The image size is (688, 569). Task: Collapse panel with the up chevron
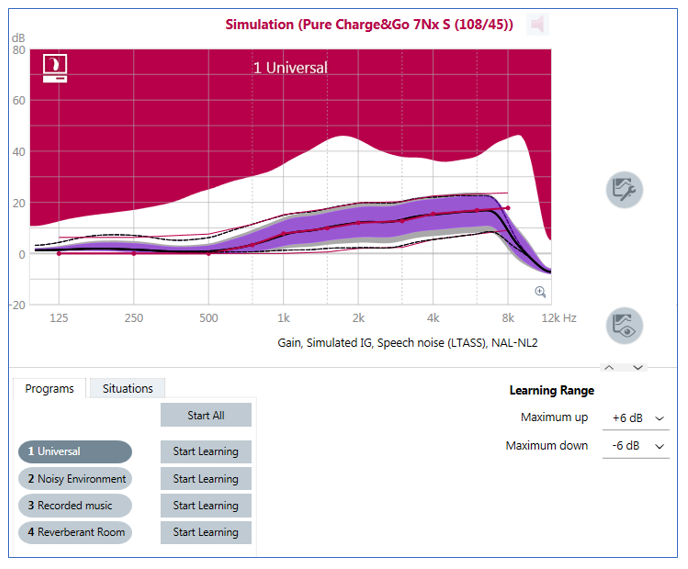click(609, 368)
